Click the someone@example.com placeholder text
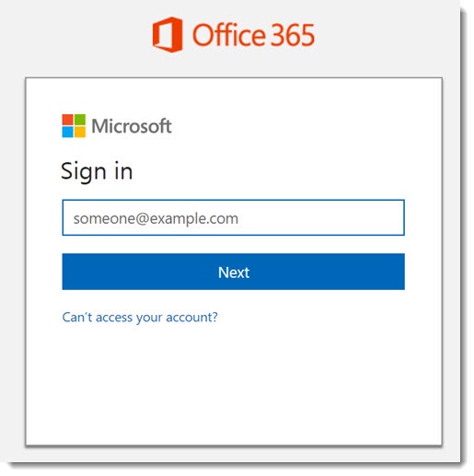The width and height of the screenshot is (474, 476). pos(156,219)
